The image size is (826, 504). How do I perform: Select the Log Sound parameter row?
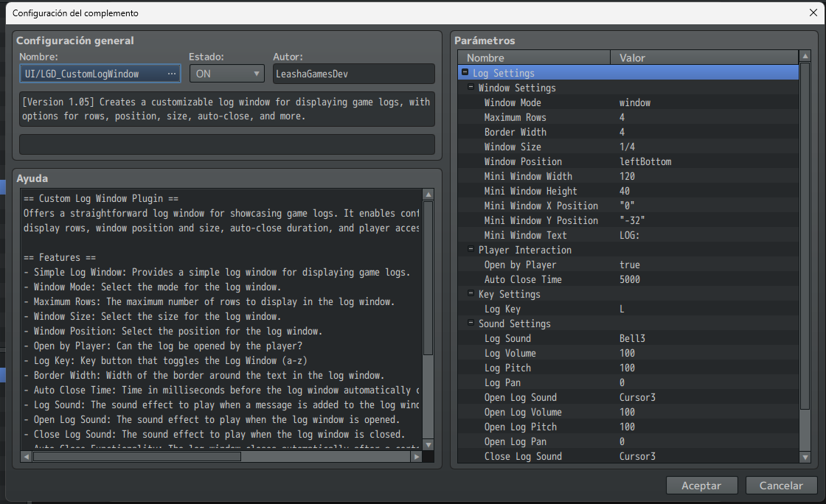click(x=628, y=338)
